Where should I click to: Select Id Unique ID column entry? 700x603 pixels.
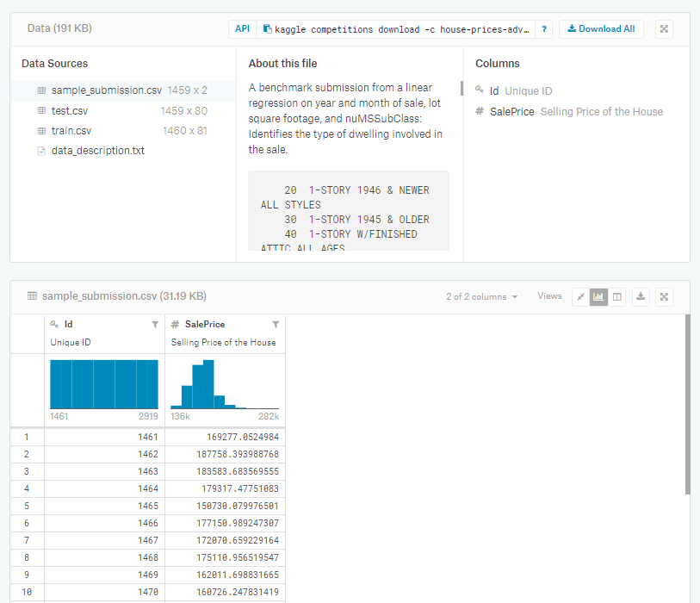514,91
